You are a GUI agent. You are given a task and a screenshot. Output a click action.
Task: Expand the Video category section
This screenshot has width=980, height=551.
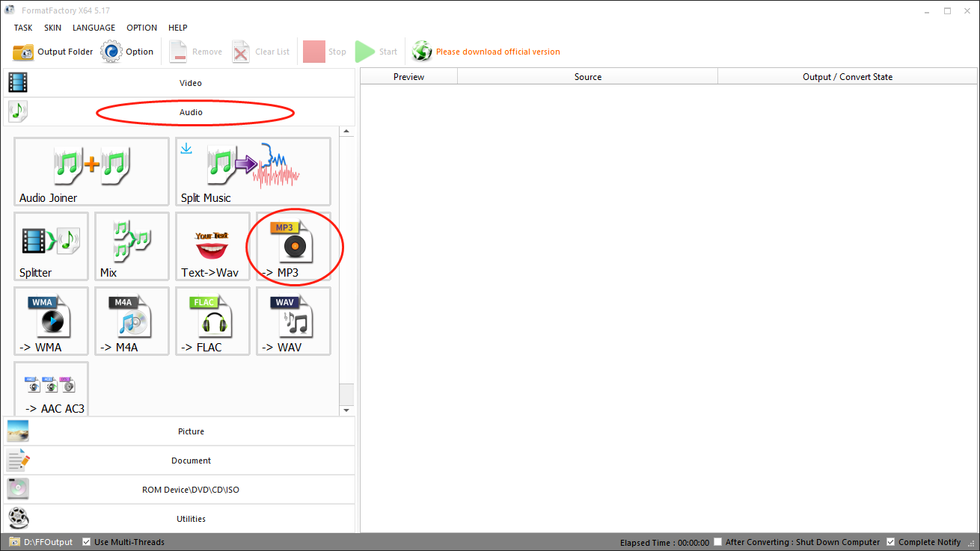pyautogui.click(x=179, y=83)
